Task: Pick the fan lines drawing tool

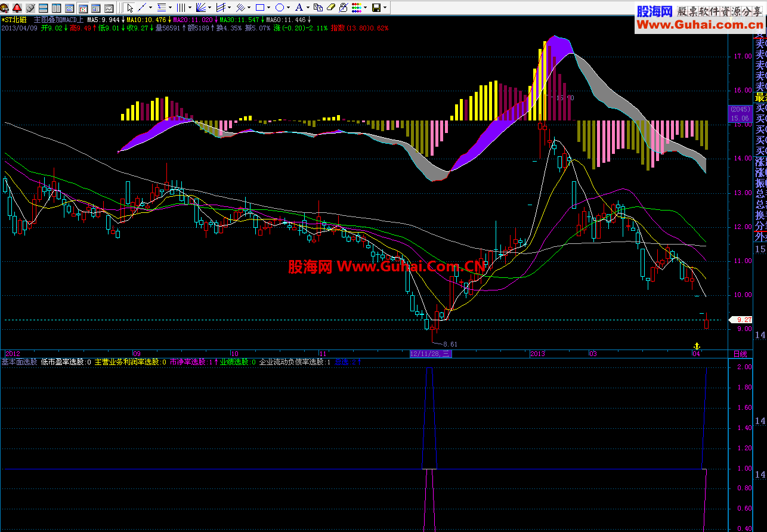Action: coord(201,8)
